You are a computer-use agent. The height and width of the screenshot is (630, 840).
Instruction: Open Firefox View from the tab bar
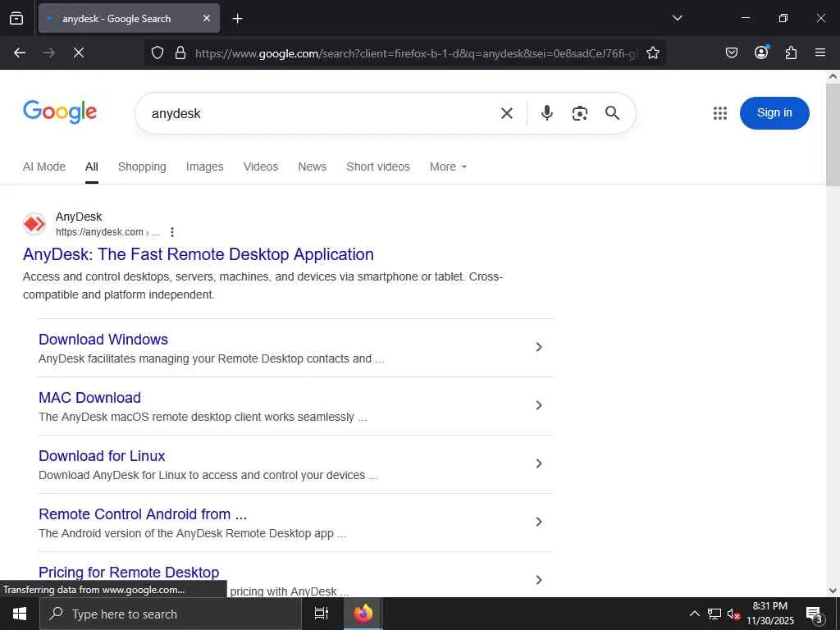click(x=16, y=18)
